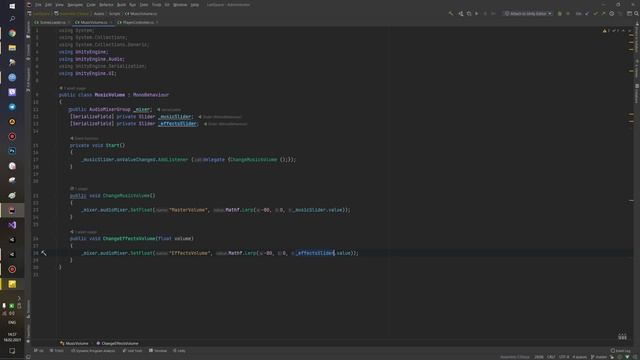Switch to the MusicVolume.cs editor tab
Viewport: 640px width, 360px height.
click(x=93, y=22)
